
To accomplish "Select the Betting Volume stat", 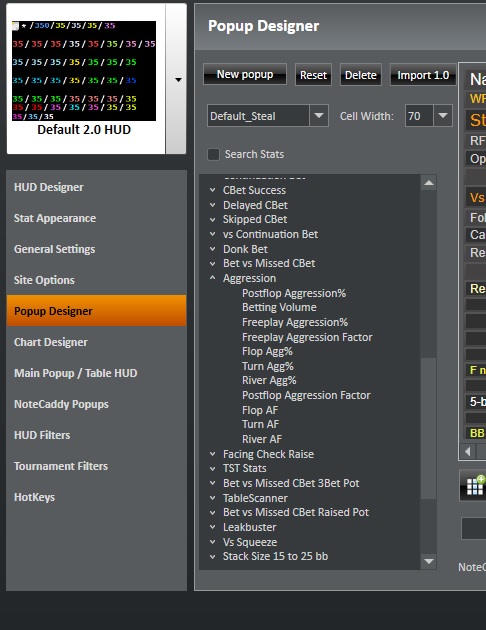I will point(279,307).
